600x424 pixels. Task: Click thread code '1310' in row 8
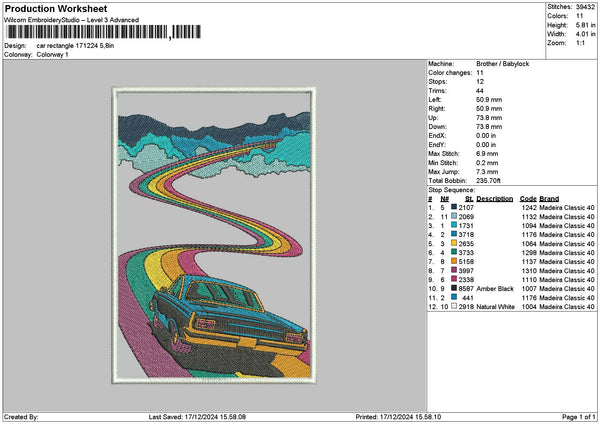[x=529, y=271]
